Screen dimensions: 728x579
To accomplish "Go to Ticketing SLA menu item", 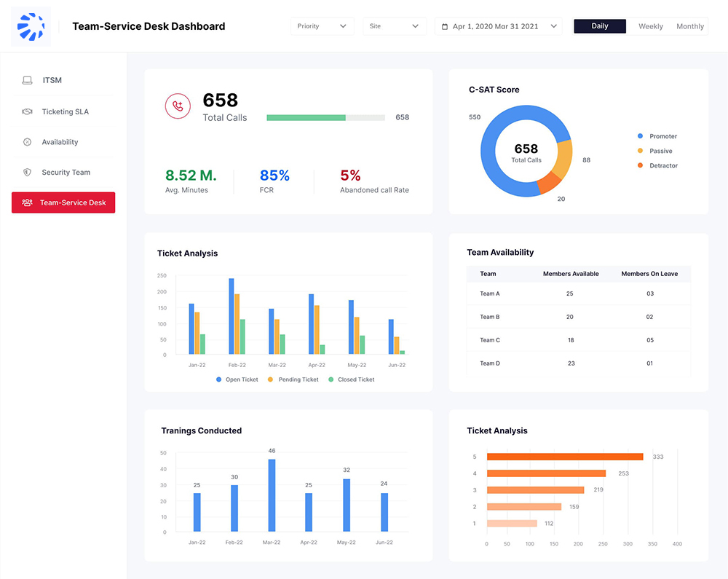I will (x=65, y=111).
